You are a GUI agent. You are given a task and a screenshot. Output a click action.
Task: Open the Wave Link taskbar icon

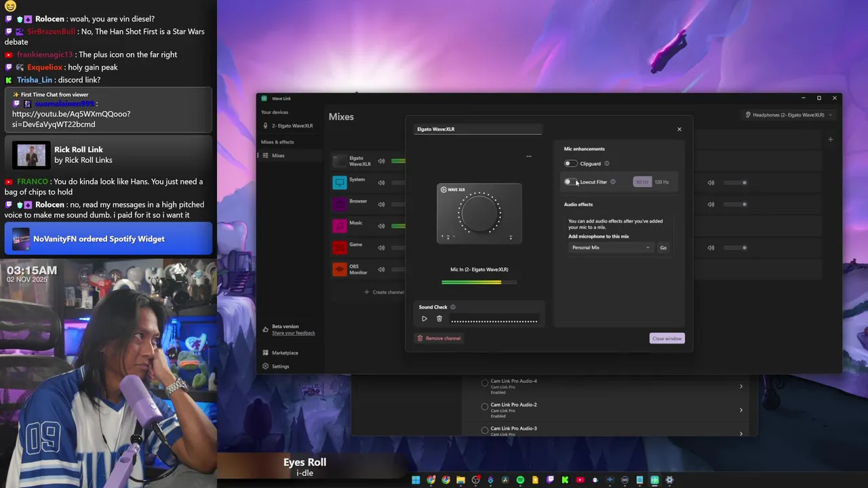tap(654, 480)
